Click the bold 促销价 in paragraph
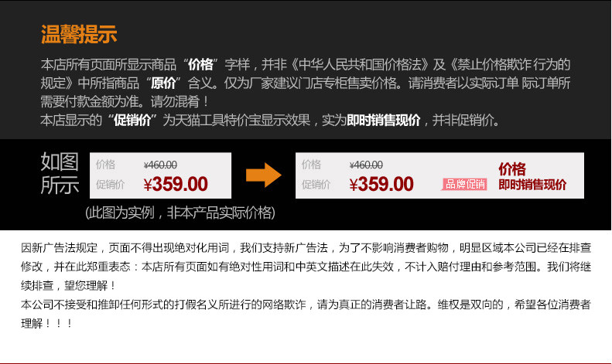This screenshot has height=364, width=612. (132, 120)
